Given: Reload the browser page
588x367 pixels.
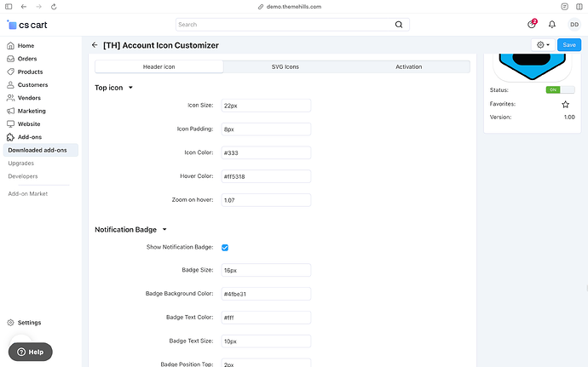Looking at the screenshot, I should pos(54,7).
